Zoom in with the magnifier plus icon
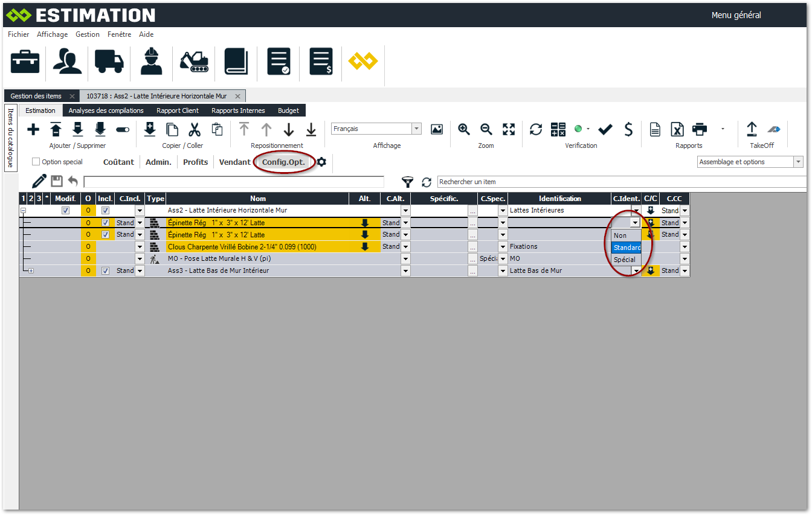Image resolution: width=812 pixels, height=515 pixels. pos(463,129)
